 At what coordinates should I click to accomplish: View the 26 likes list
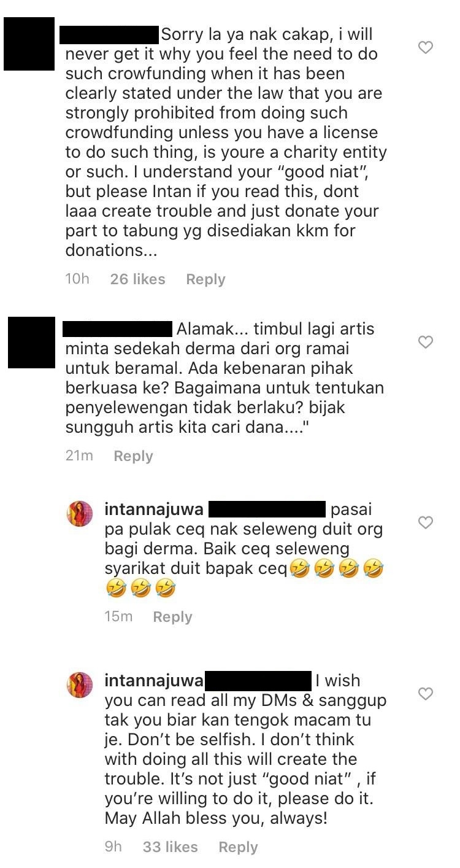[x=137, y=279]
